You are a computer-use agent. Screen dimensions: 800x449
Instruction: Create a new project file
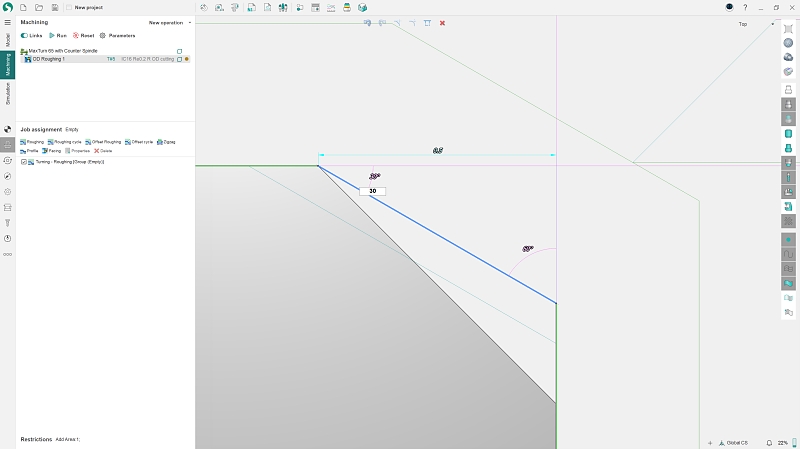[23, 8]
